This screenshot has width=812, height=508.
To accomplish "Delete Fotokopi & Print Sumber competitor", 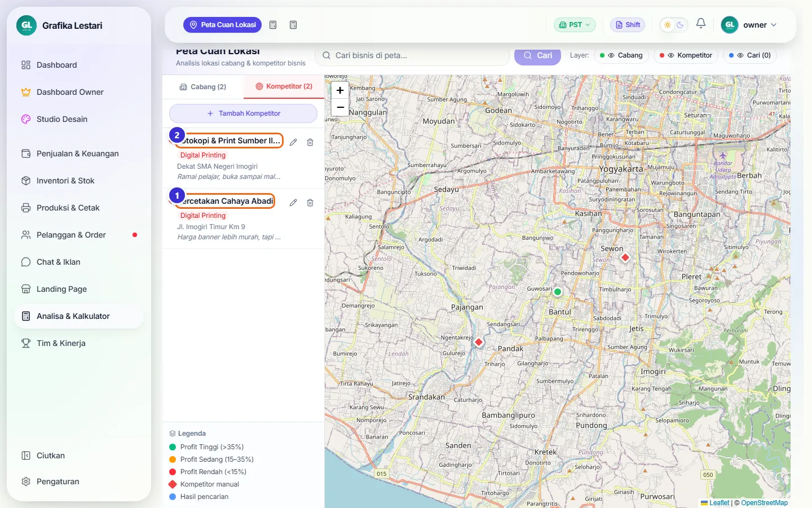I will click(310, 142).
